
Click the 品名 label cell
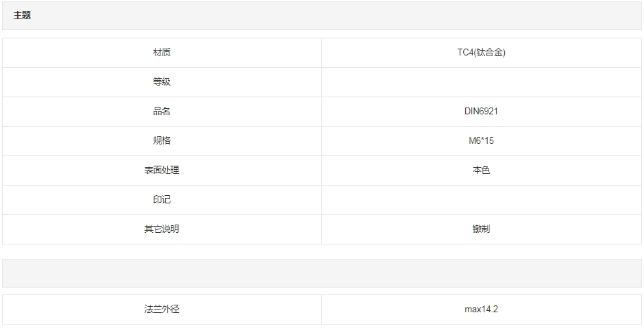(162, 112)
